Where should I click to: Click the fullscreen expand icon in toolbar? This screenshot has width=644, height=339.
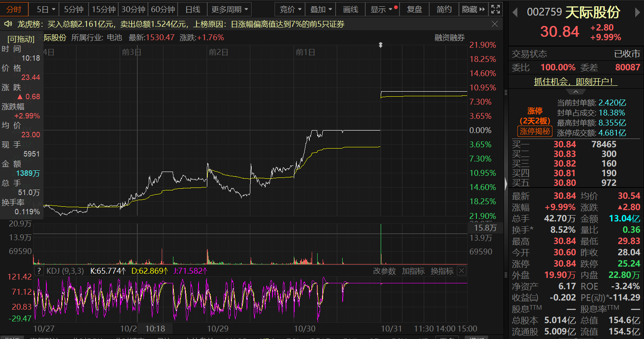[495, 9]
